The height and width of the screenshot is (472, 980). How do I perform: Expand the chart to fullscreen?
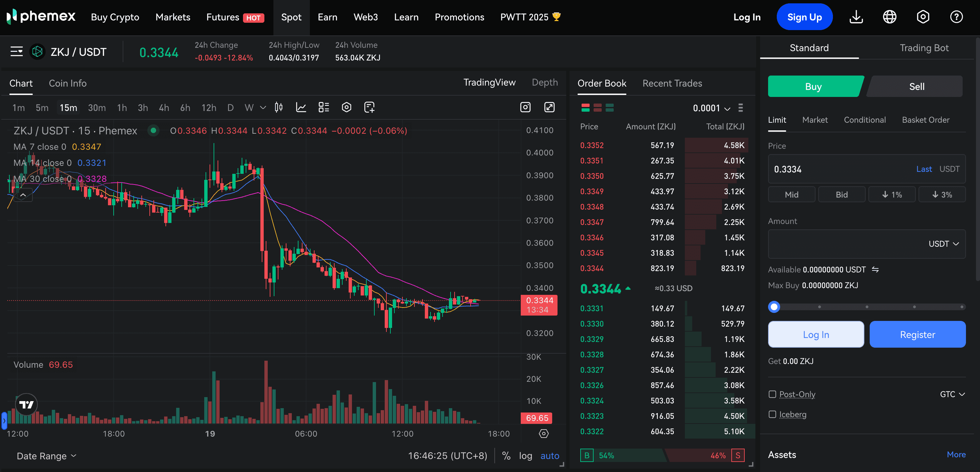549,107
